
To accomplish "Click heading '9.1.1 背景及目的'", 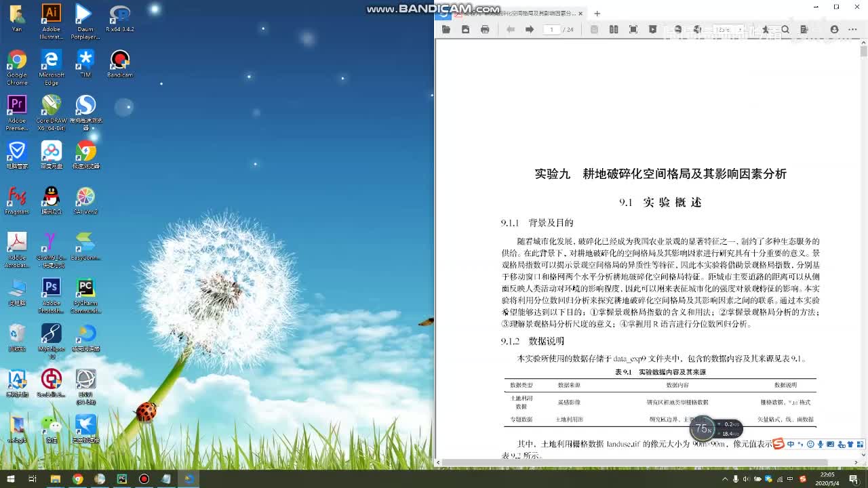I will point(537,223).
